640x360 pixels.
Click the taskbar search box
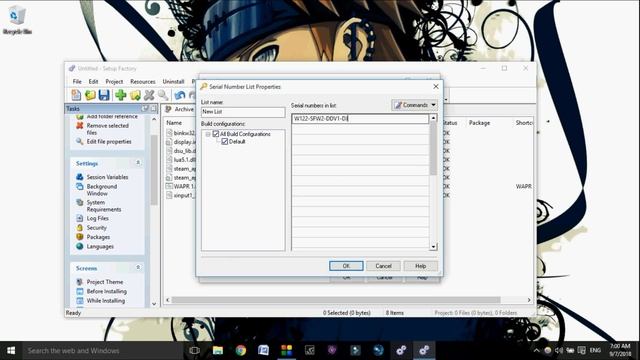click(102, 351)
